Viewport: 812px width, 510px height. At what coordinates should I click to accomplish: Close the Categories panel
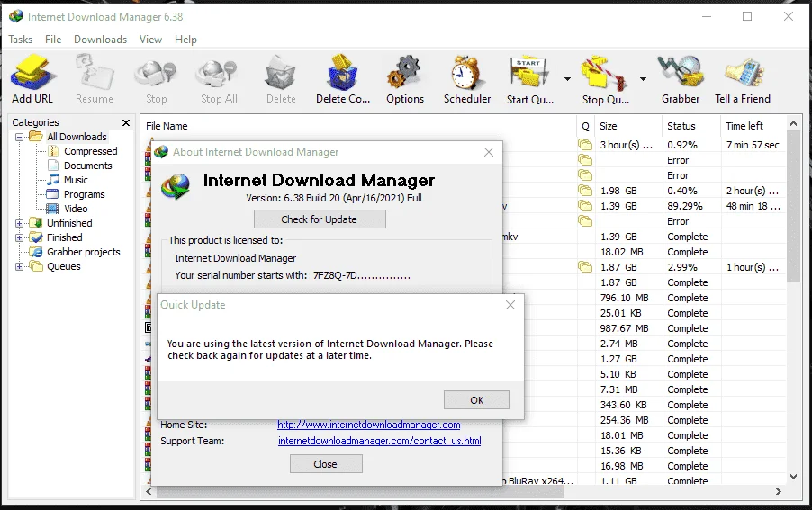125,122
